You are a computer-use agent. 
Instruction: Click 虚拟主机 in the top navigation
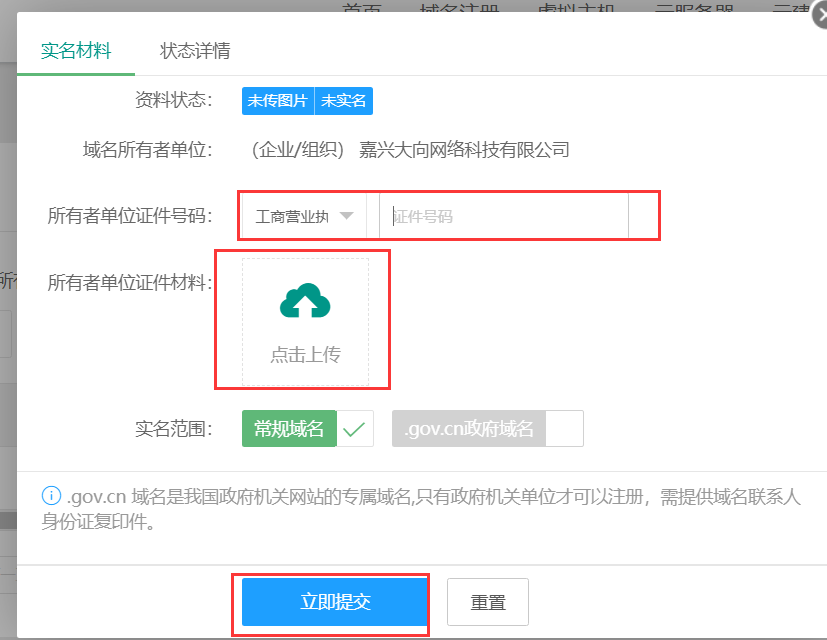point(574,6)
